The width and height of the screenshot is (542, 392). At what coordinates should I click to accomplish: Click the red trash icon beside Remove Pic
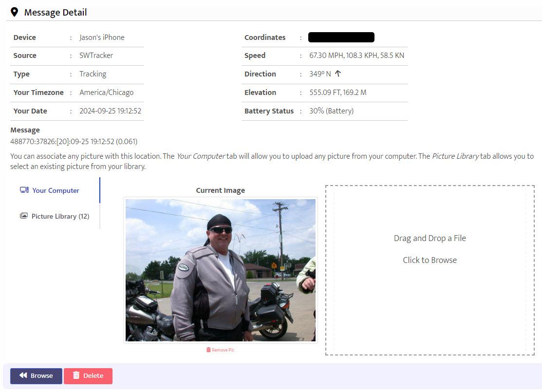pos(208,350)
